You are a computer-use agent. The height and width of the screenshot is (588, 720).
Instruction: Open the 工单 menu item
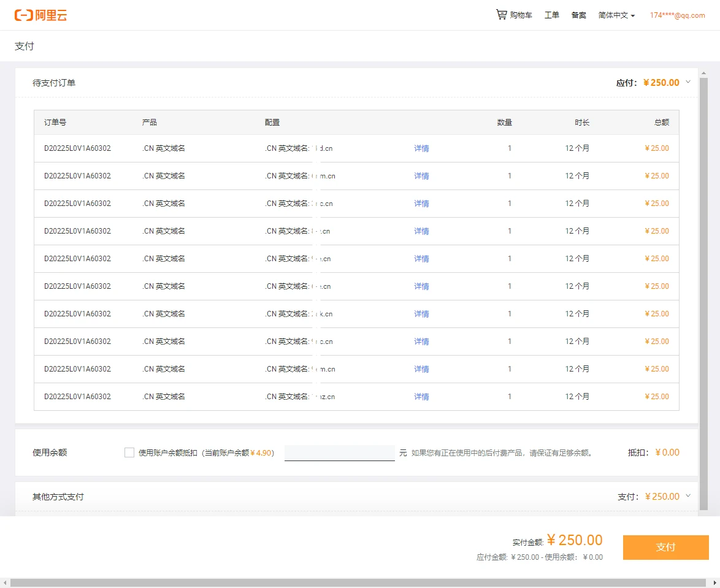pos(551,15)
